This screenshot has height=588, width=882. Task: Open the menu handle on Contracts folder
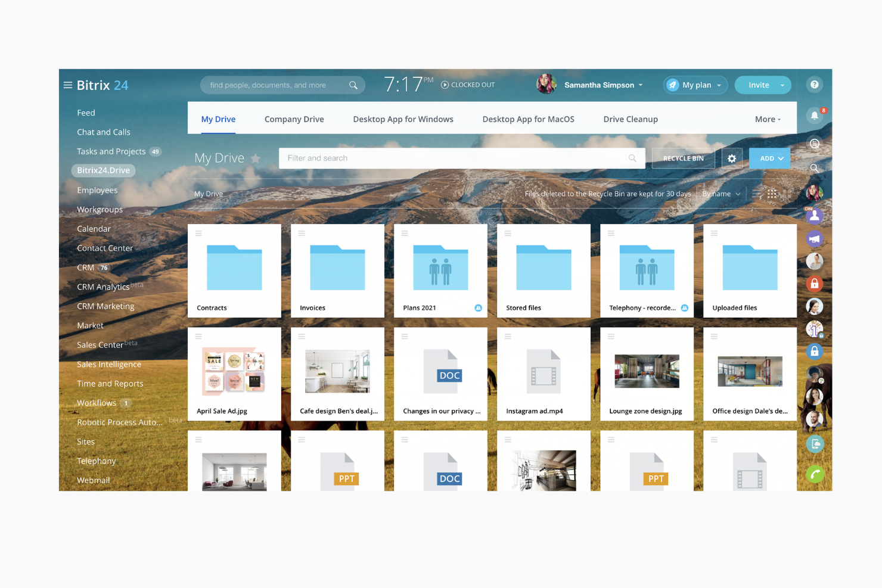tap(198, 233)
